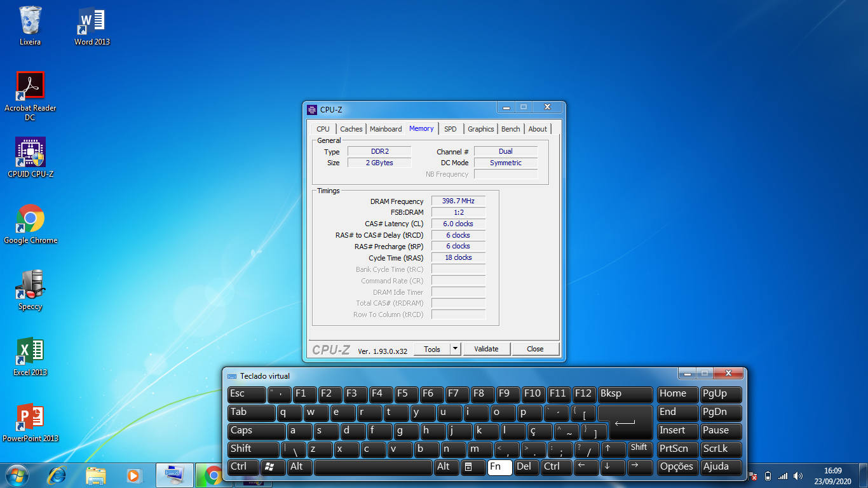
Task: Toggle the left Shift key on virtual keyboard
Action: pyautogui.click(x=254, y=449)
